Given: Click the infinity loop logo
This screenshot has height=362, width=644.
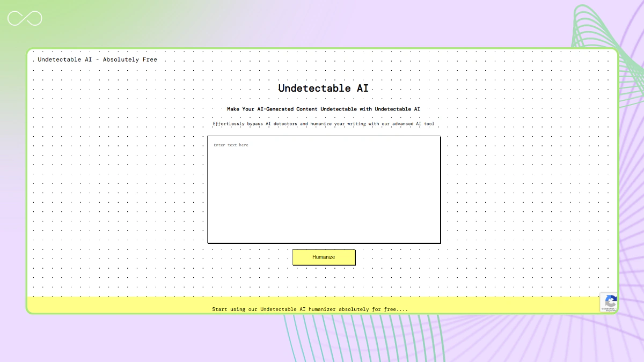Looking at the screenshot, I should pos(25,18).
